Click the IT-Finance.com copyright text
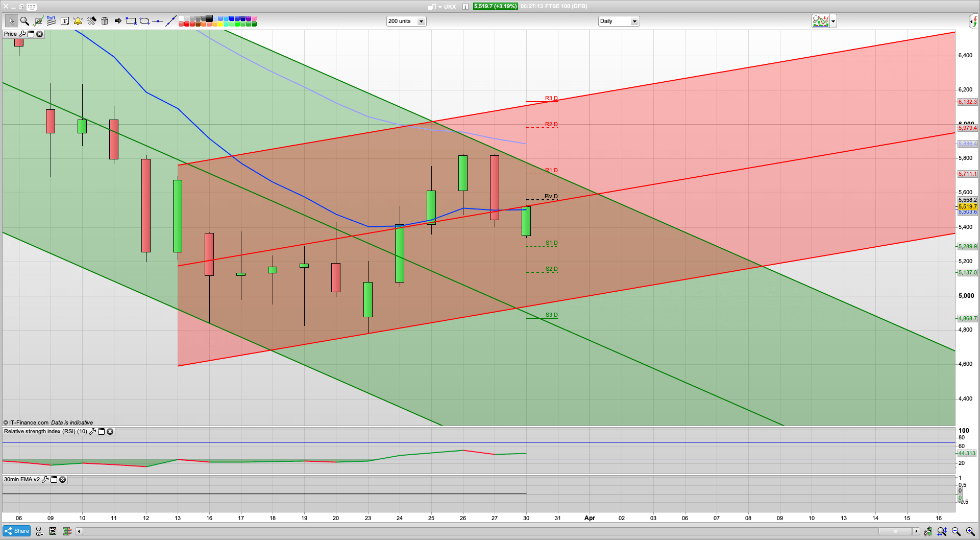980x540 pixels. click(x=26, y=422)
